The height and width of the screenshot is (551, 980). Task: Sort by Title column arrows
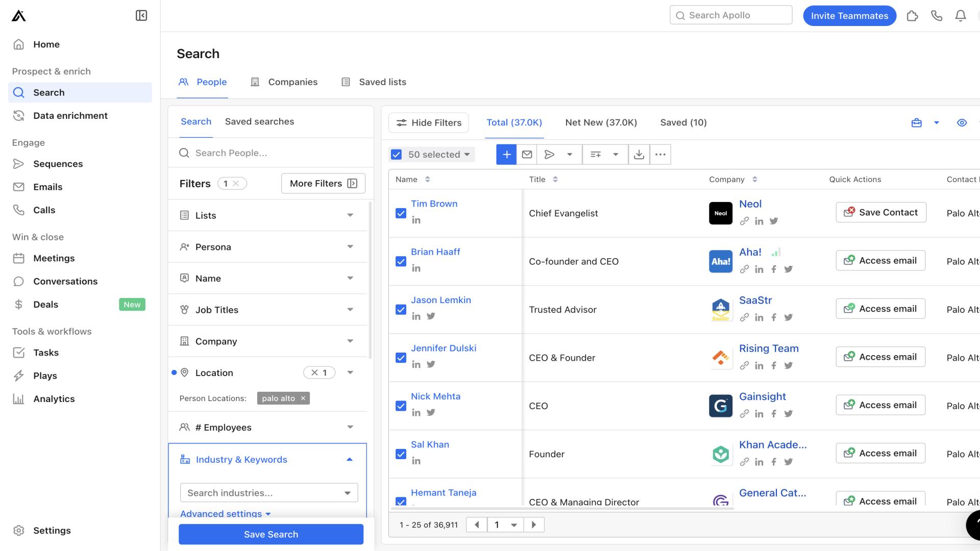[555, 180]
